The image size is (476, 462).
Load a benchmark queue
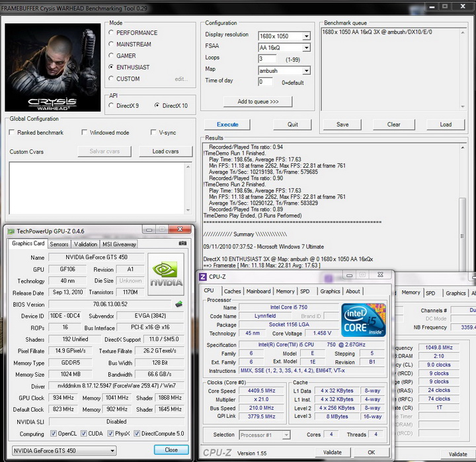[x=446, y=124]
